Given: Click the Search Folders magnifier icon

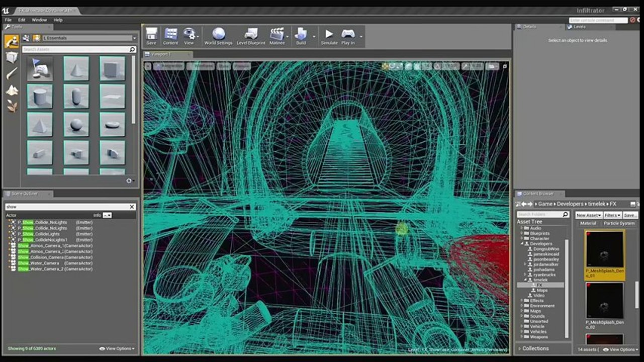Looking at the screenshot, I should (x=565, y=215).
